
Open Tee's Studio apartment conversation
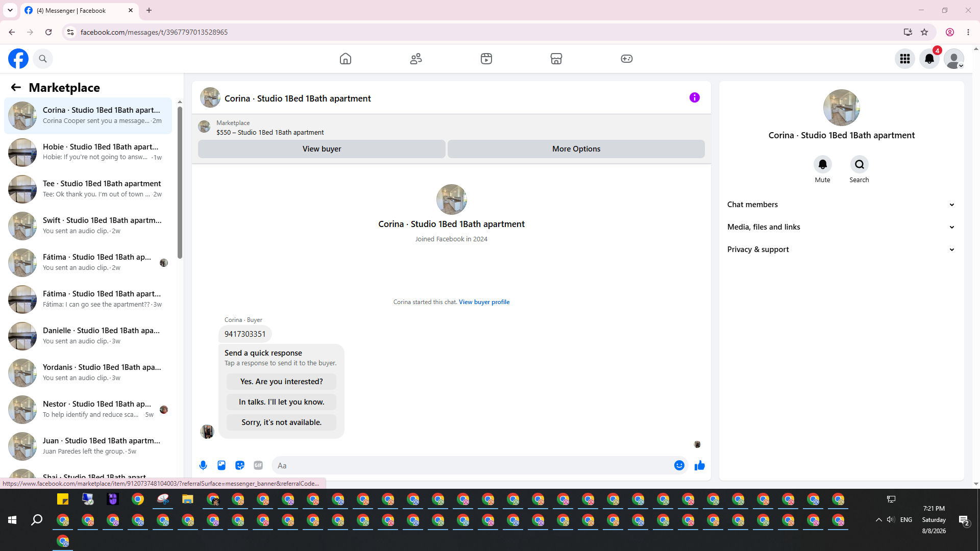[x=88, y=189]
